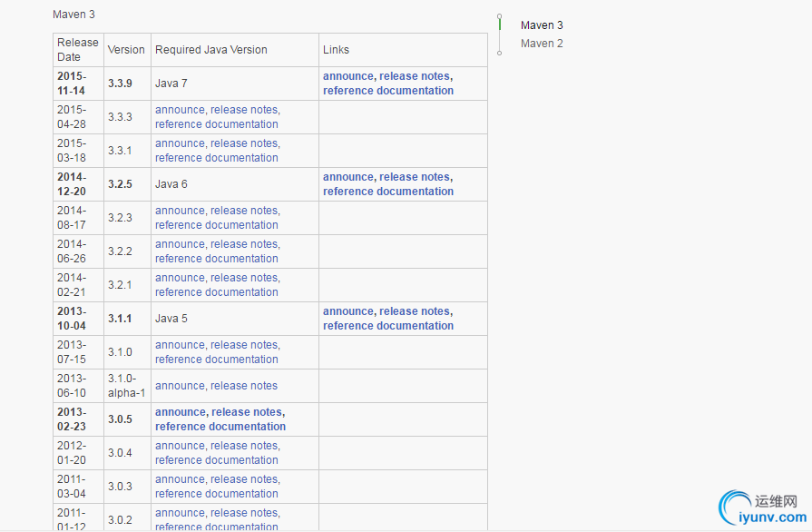
Task: Jump to the Maven 2 section
Action: click(x=542, y=44)
